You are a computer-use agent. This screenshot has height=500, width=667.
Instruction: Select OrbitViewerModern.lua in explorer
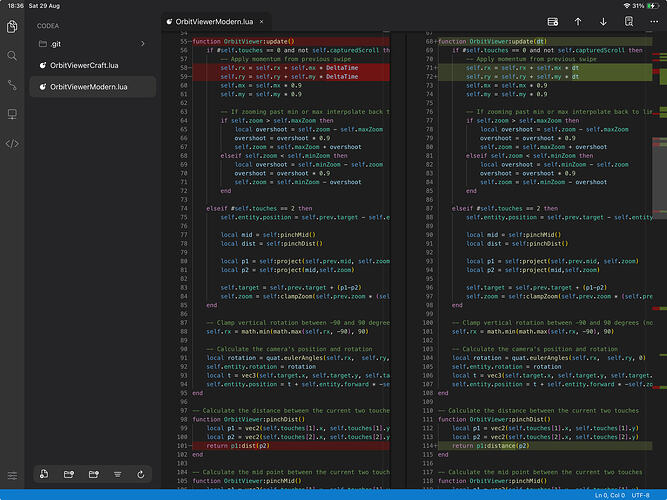click(x=92, y=87)
